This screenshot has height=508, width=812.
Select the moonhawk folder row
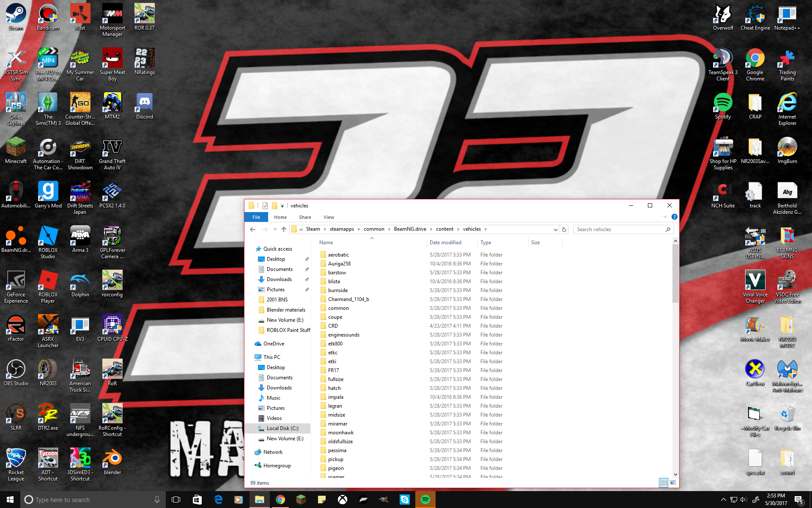(341, 433)
